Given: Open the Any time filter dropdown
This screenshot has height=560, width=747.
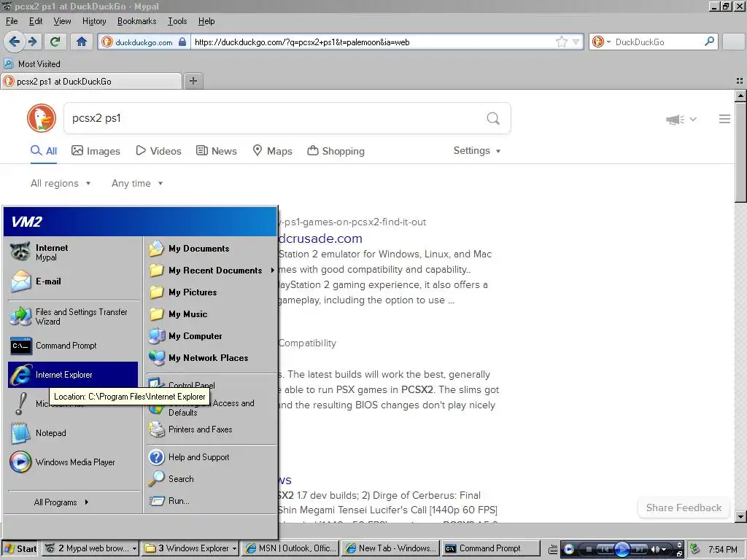Looking at the screenshot, I should point(137,183).
